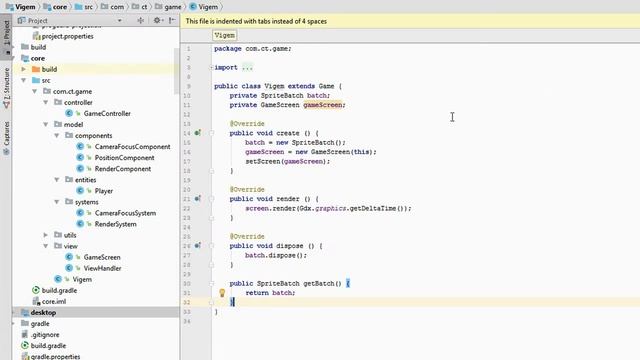Click RenderSystem class icon

[x=80, y=224]
